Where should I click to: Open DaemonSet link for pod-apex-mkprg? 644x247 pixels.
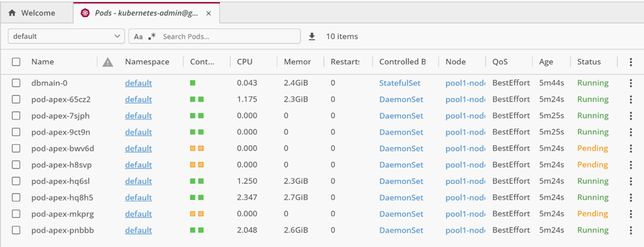tap(401, 214)
